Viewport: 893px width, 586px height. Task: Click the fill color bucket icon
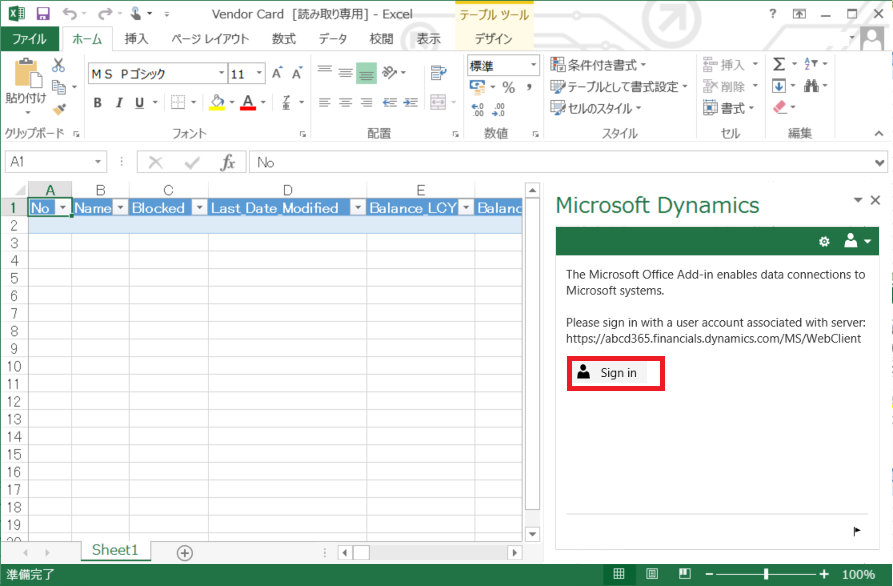point(217,103)
